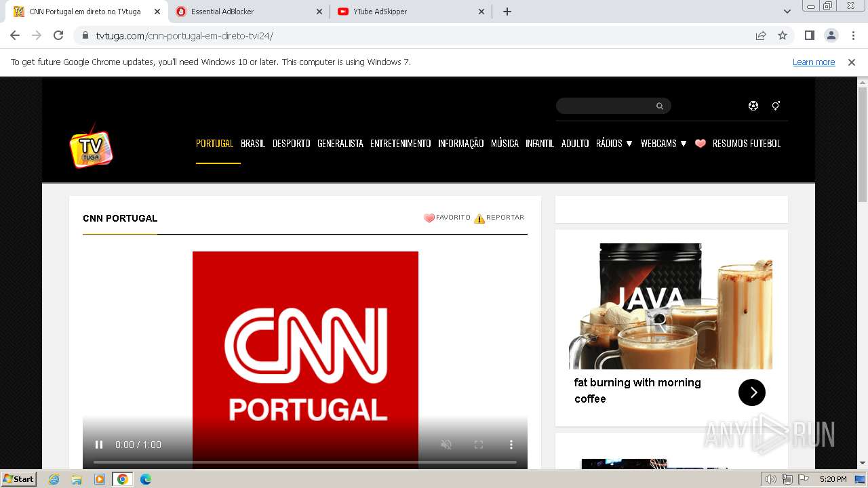
Task: Enter fullscreen in video player
Action: pyautogui.click(x=479, y=445)
